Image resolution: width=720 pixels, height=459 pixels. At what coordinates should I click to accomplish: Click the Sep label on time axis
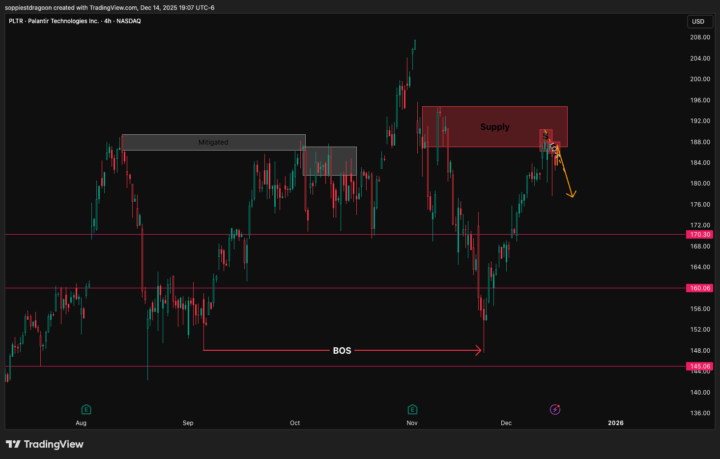coord(188,423)
